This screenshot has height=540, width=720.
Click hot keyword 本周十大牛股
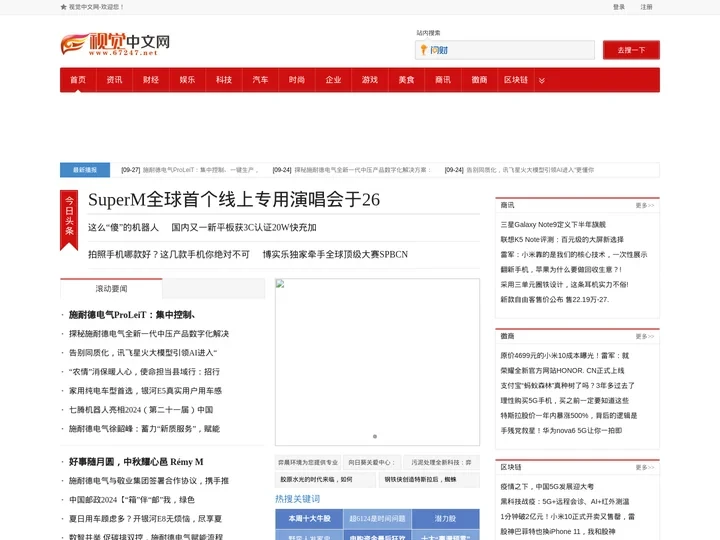coord(309,518)
